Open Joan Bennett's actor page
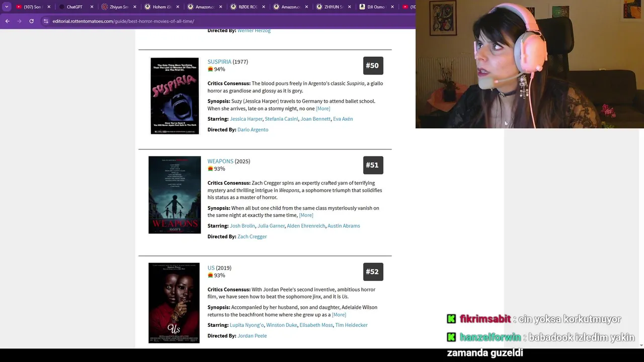Screen dimensions: 644x362 [315, 119]
